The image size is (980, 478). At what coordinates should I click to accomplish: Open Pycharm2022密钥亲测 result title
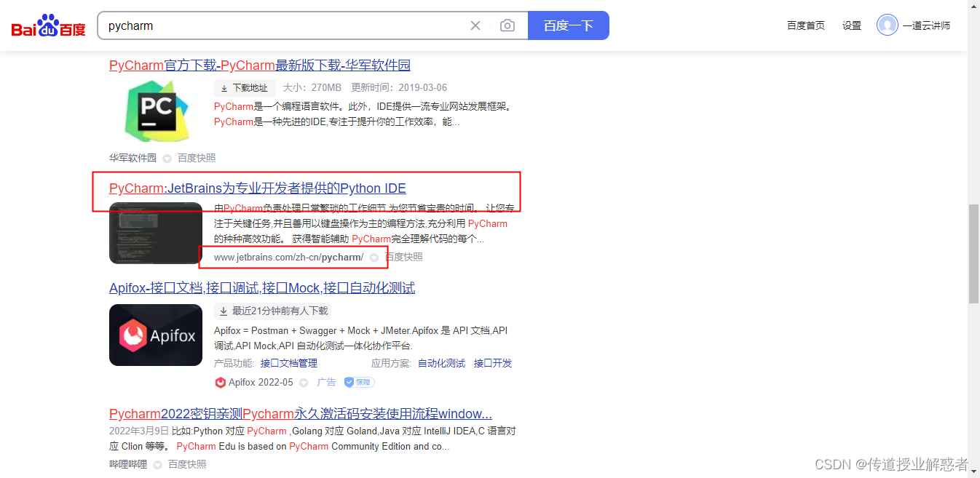point(301,414)
